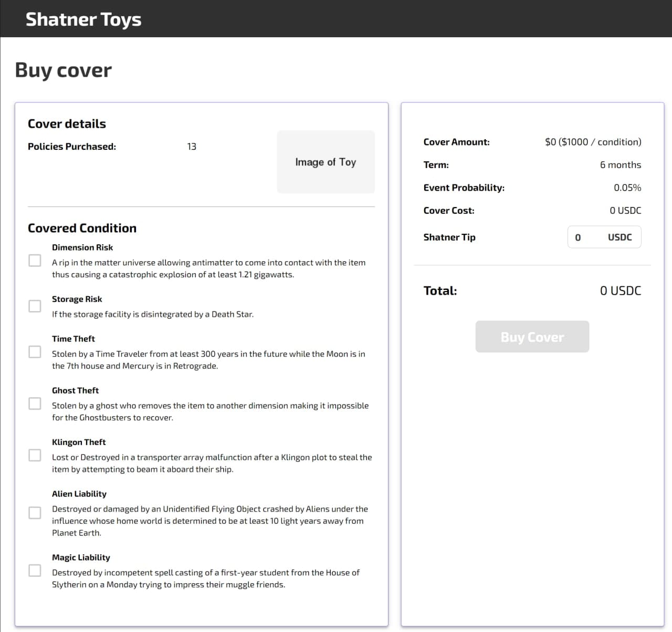
Task: Click the Death Star storage facility description
Action: 153,314
